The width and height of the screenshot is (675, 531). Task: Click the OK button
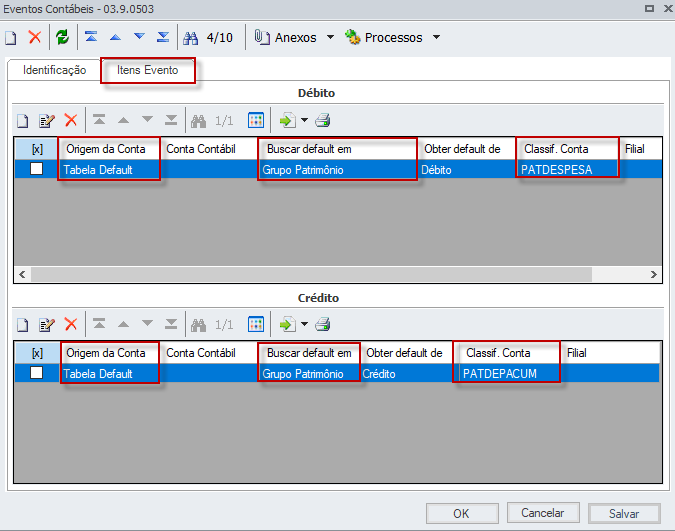click(x=462, y=513)
